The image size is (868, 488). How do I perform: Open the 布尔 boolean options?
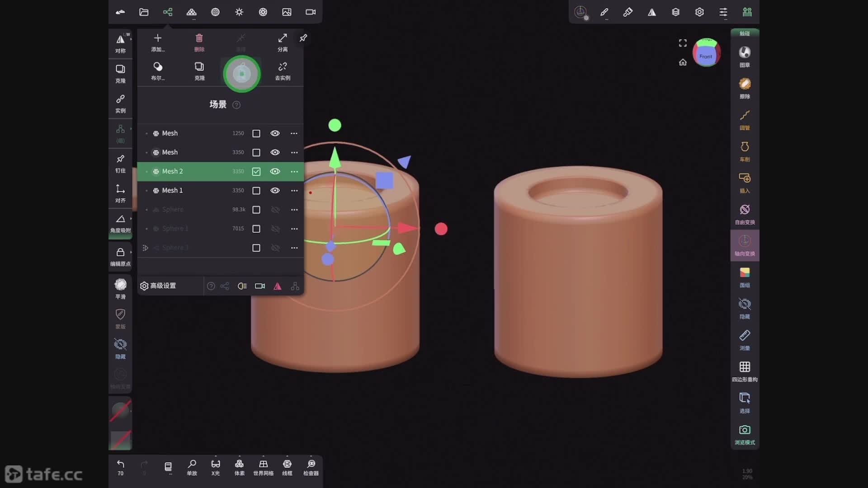(158, 71)
